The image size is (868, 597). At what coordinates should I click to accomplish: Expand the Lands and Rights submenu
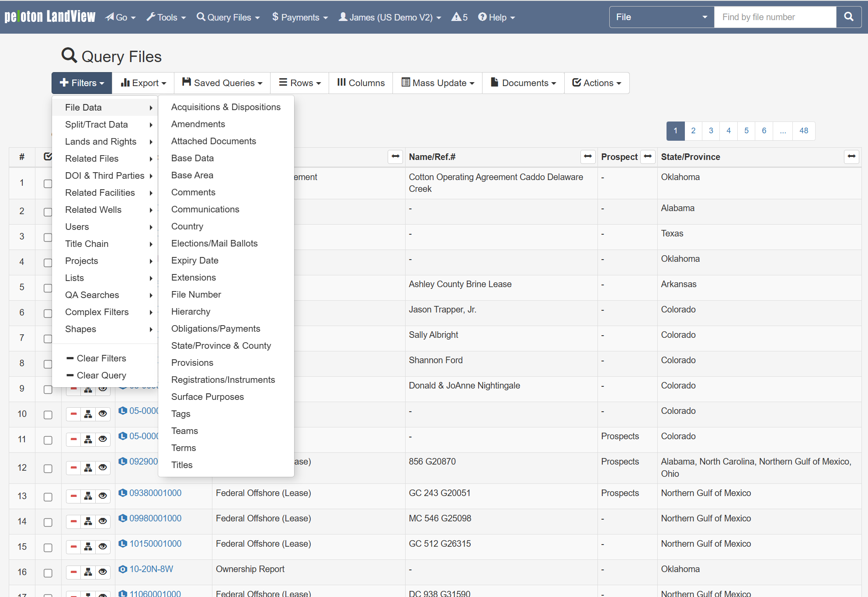coord(101,141)
